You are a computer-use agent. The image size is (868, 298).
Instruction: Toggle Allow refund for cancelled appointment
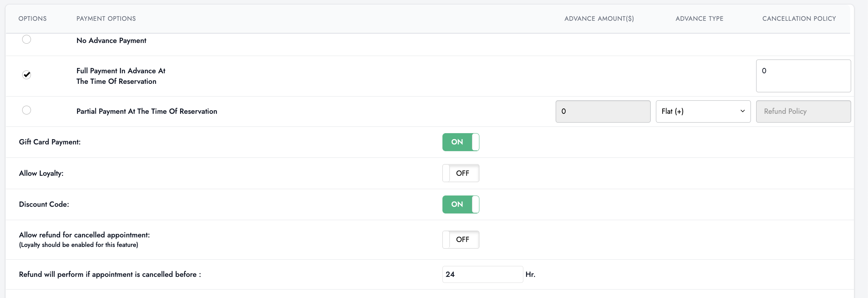coord(460,240)
